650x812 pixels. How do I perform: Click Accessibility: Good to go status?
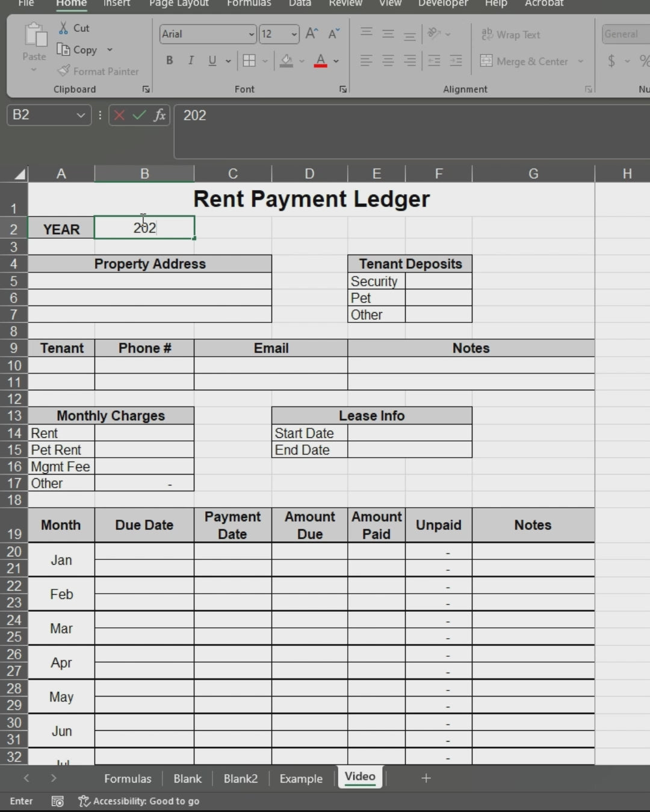point(139,801)
